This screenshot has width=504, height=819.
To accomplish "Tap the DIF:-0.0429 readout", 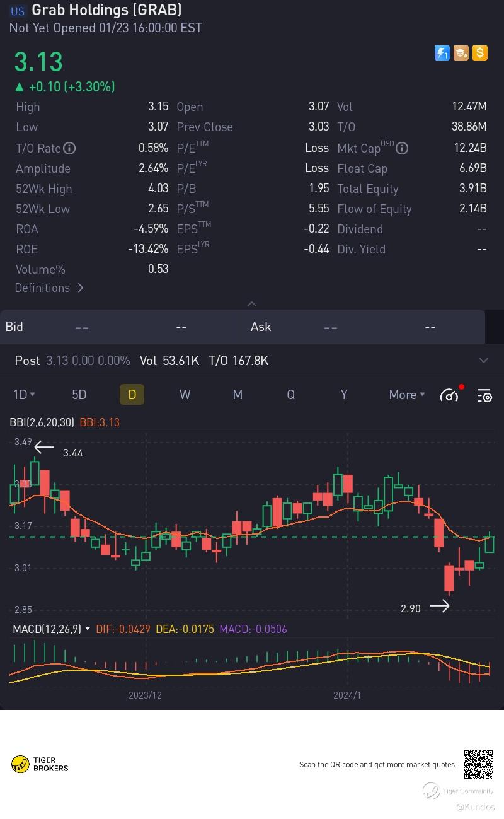I will click(x=124, y=629).
